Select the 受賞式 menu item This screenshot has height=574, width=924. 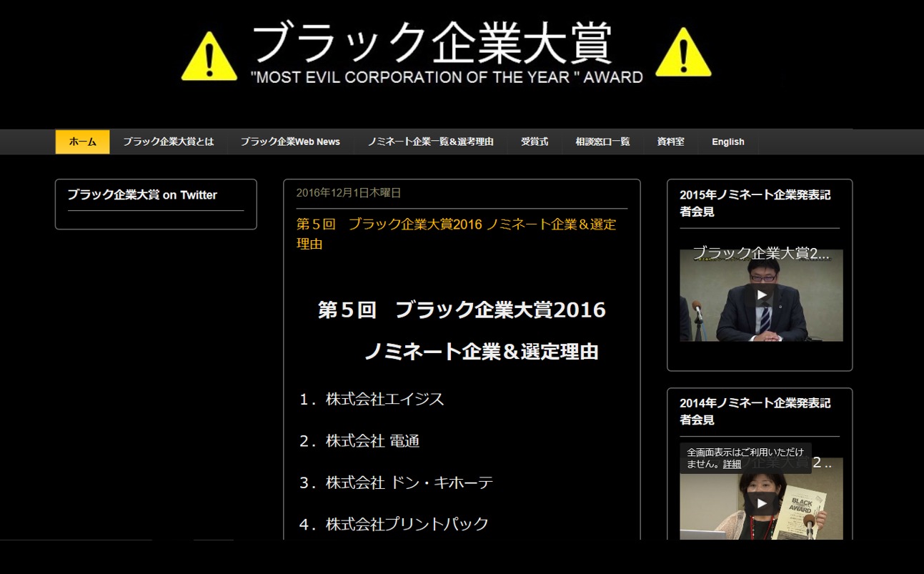click(534, 142)
